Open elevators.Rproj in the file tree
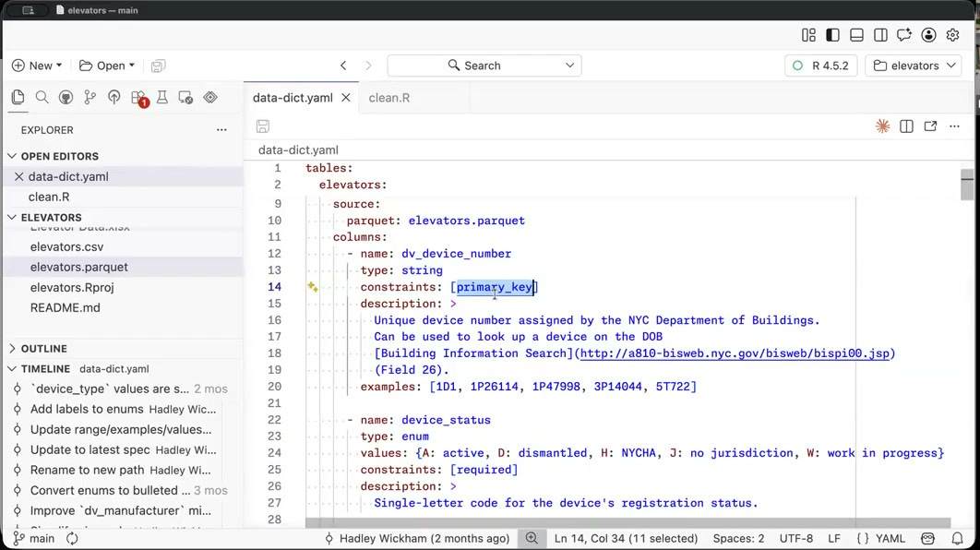This screenshot has height=550, width=980. coord(72,288)
